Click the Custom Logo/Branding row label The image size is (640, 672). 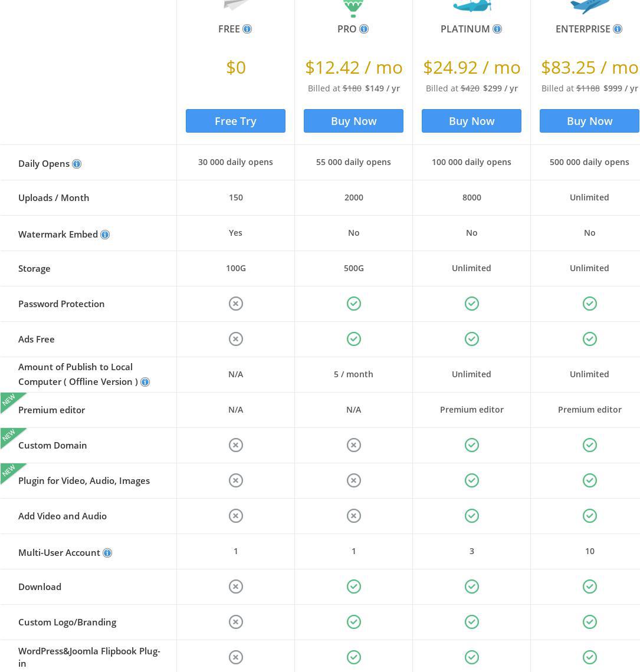67,622
